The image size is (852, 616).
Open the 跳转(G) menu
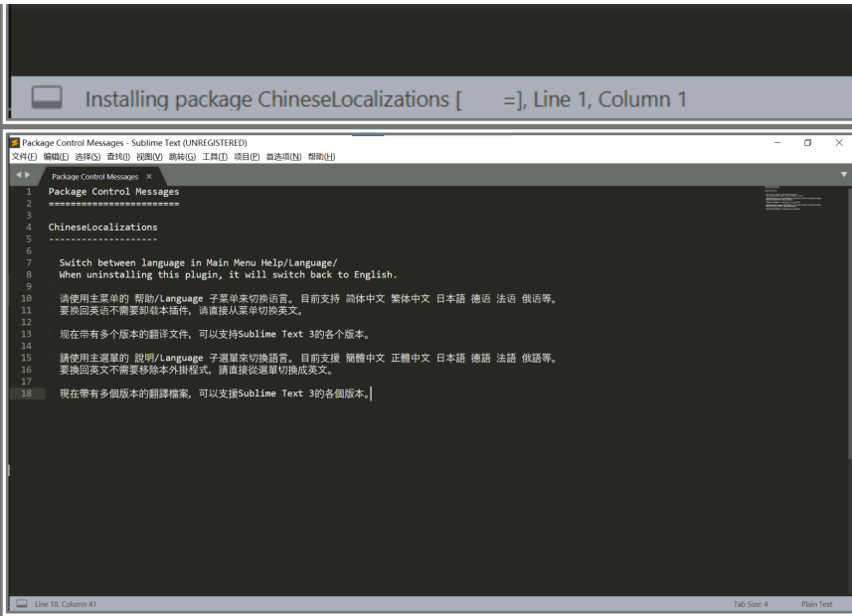click(x=182, y=156)
